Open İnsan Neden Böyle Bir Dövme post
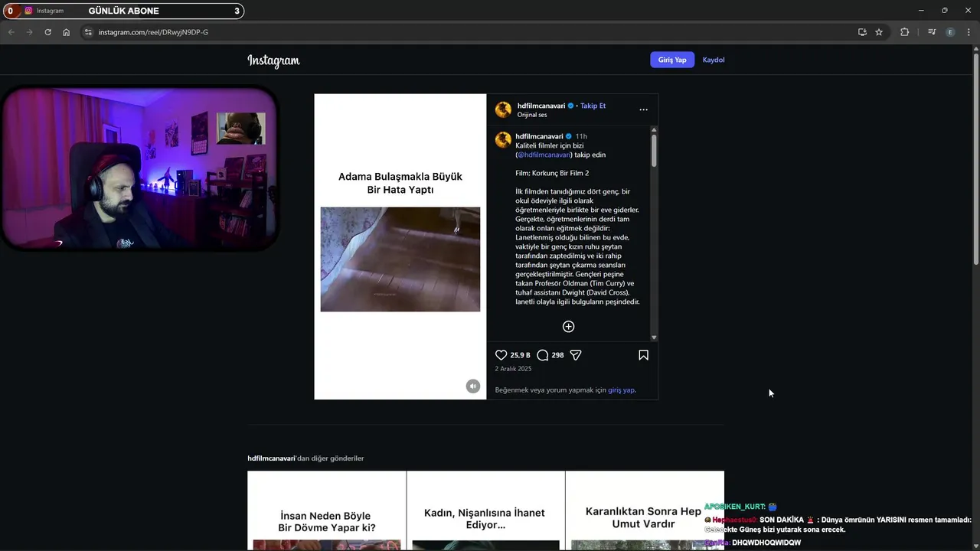980x551 pixels. (327, 511)
